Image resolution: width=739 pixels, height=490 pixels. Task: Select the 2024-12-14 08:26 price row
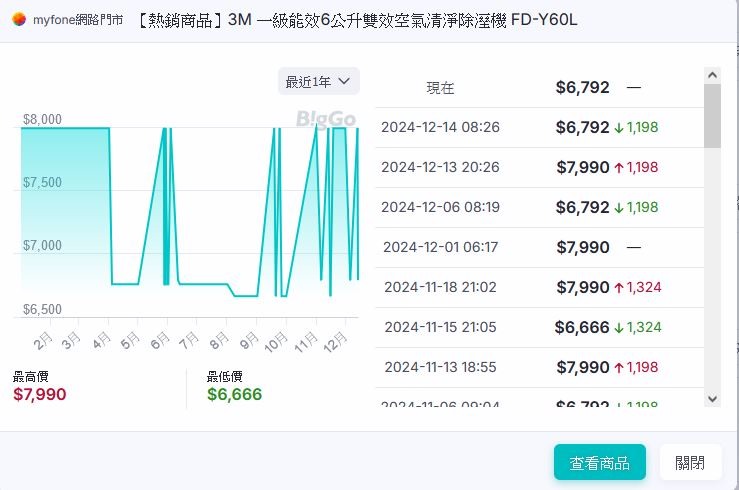click(x=540, y=127)
